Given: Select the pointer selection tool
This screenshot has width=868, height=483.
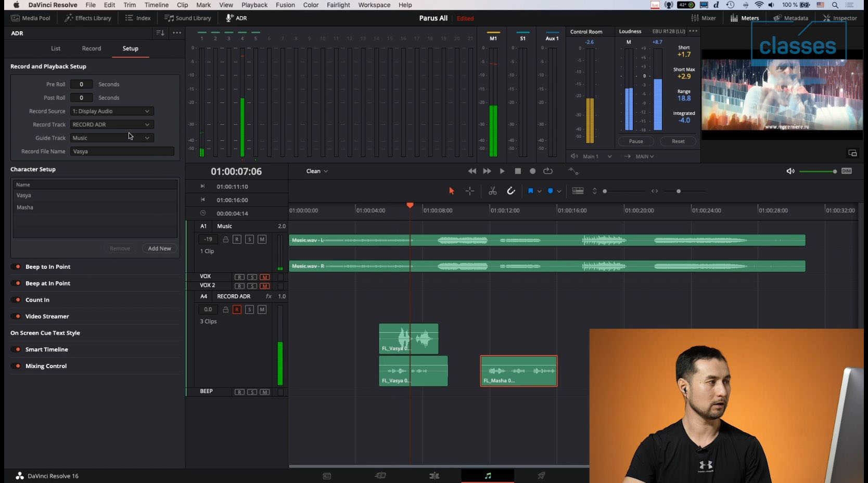Looking at the screenshot, I should coord(452,191).
